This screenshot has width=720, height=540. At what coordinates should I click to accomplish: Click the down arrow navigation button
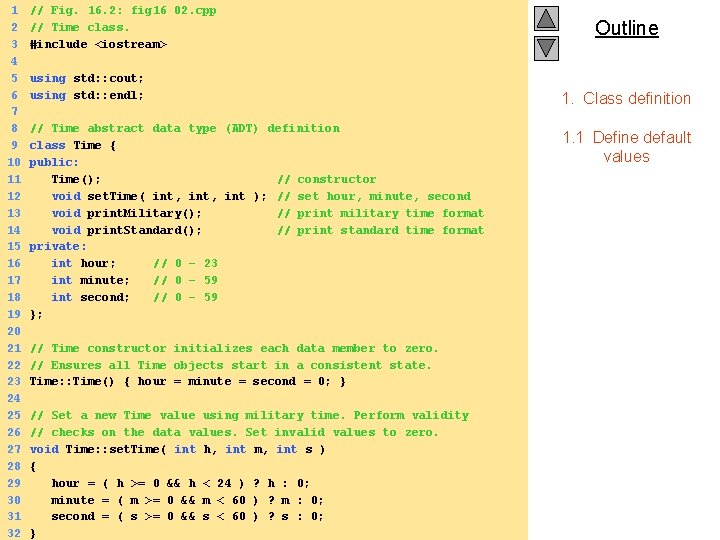tap(546, 48)
